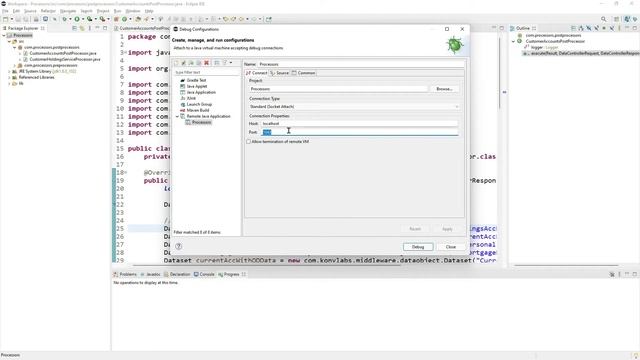Viewport: 640px width, 360px height.
Task: Select the Gradle Test configuration type
Action: pyautogui.click(x=196, y=80)
